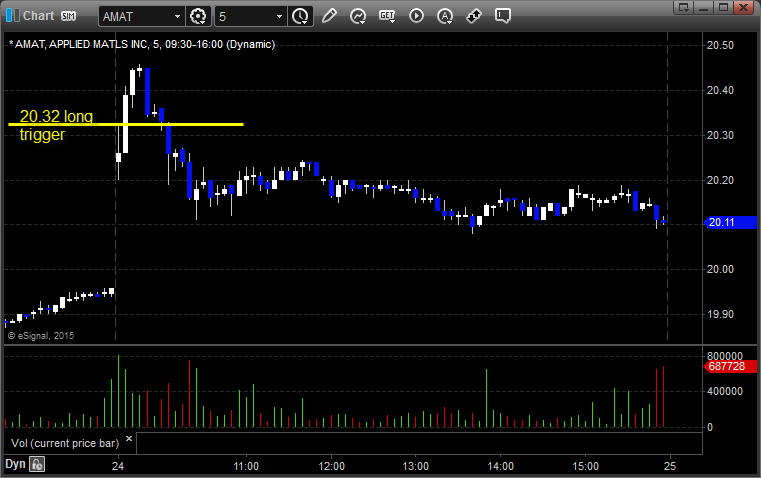Click the linking arrows icon

474,16
